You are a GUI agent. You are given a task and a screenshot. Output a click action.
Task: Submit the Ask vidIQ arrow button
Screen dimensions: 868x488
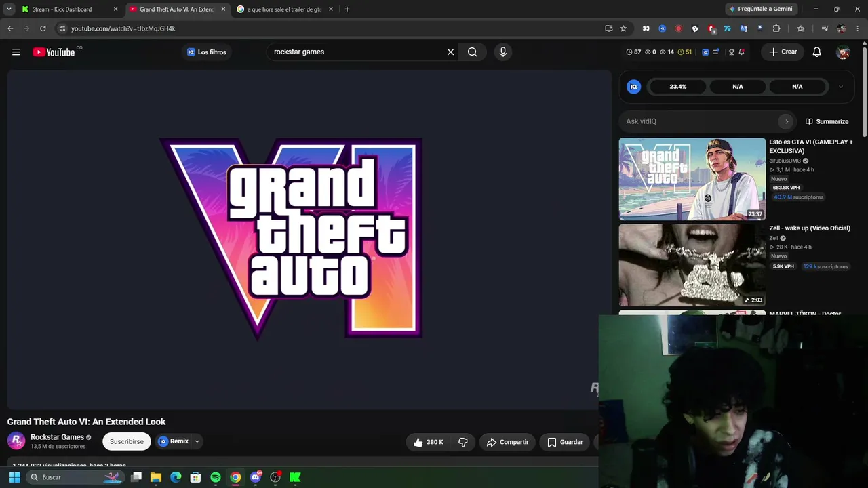point(787,121)
